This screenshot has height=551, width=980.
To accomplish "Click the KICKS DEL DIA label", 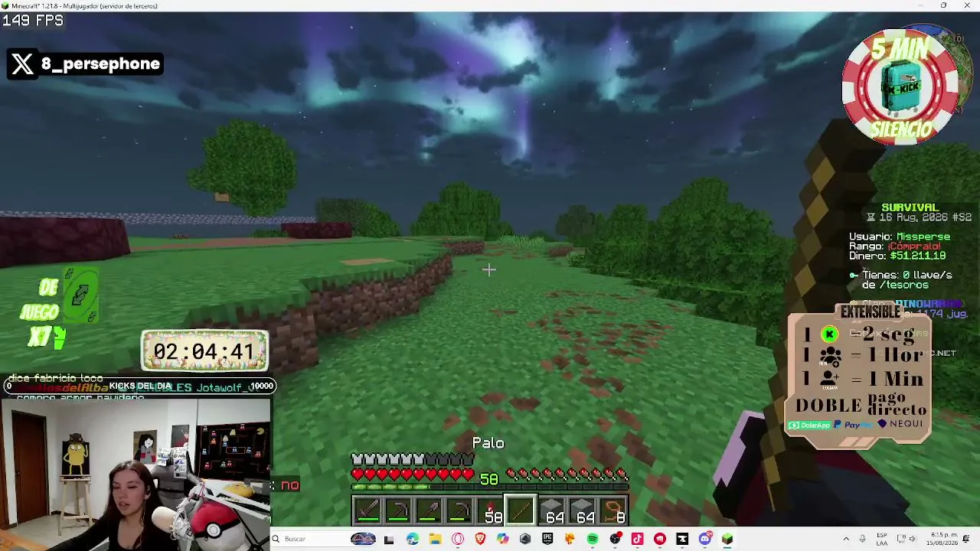I will [140, 386].
